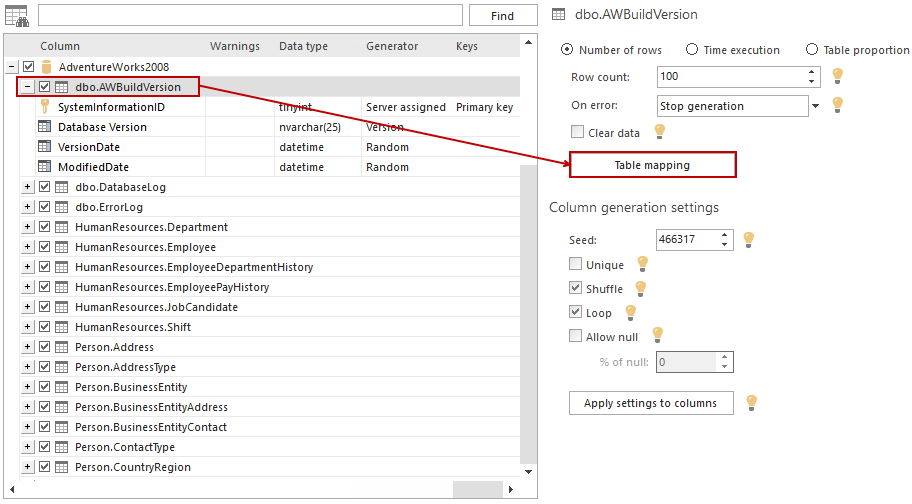This screenshot has width=912, height=504.
Task: Click the table search icon beside the Find box
Action: point(17,16)
